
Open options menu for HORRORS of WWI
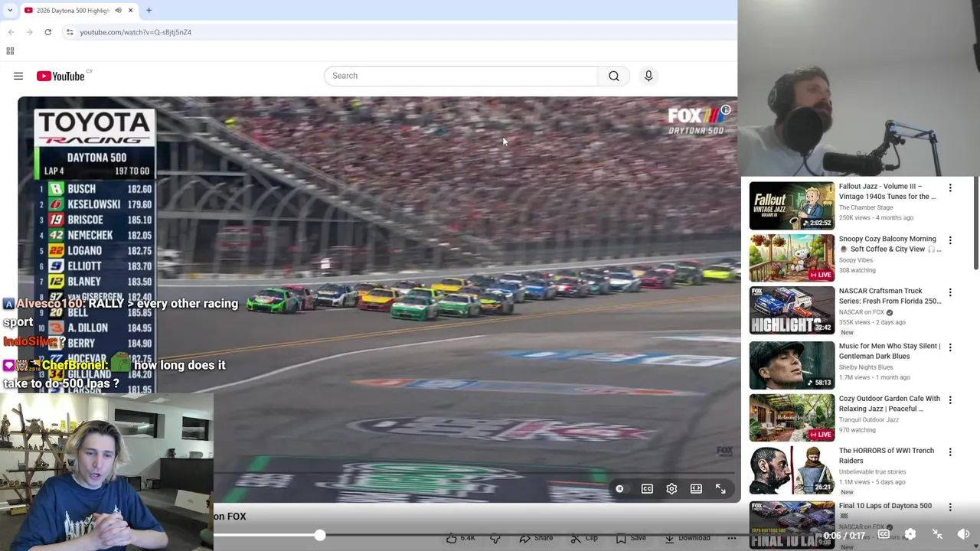[950, 452]
